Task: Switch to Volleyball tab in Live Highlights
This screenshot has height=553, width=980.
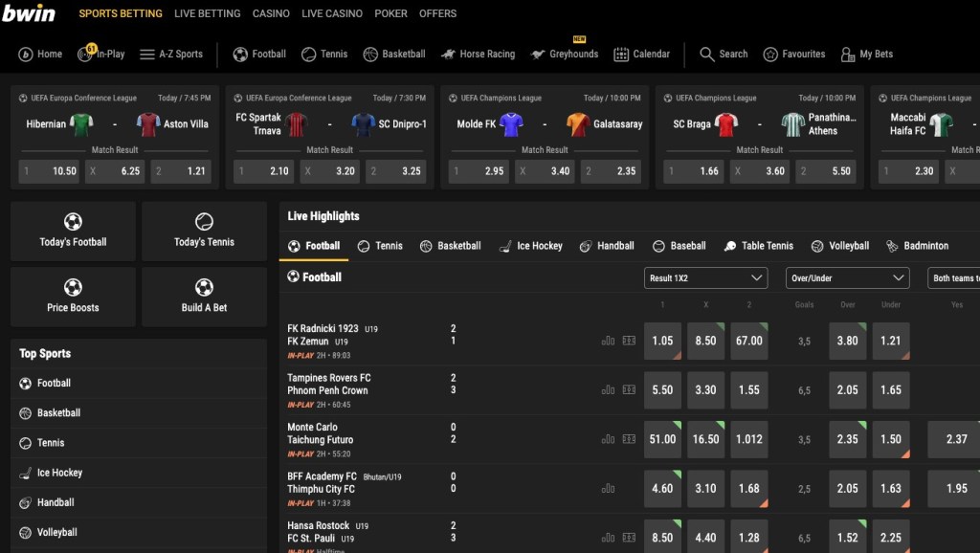Action: pyautogui.click(x=839, y=246)
